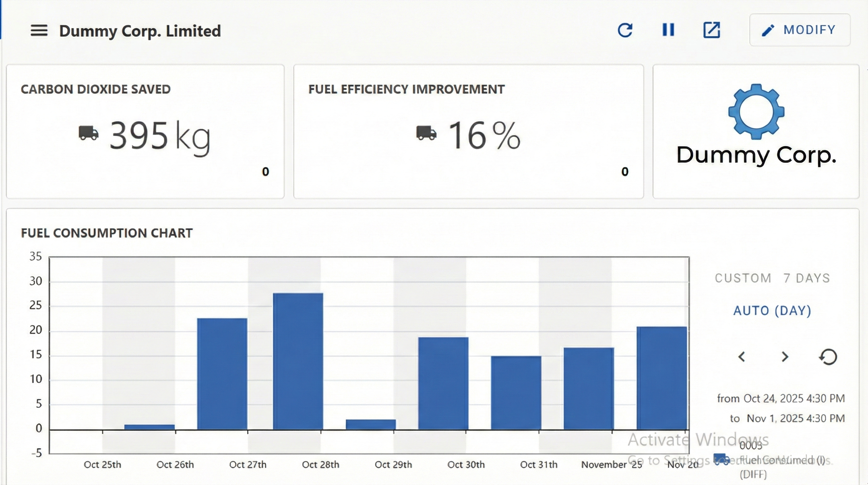Click the MODIFY button

pos(800,30)
